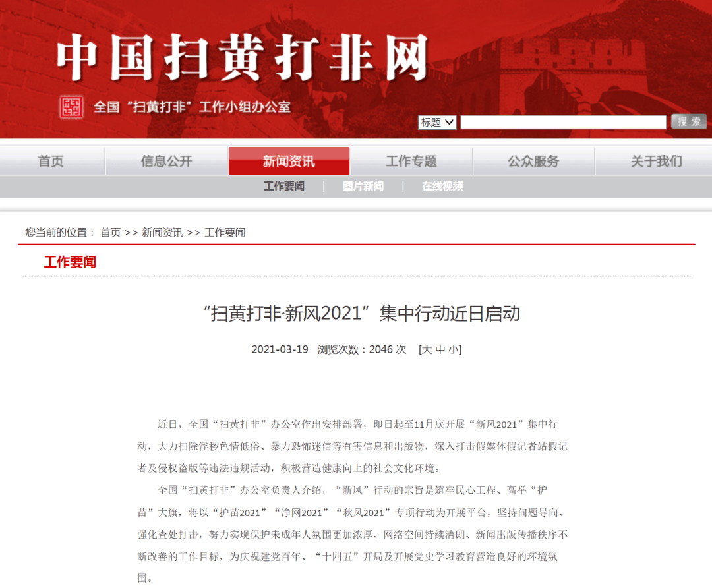Open the 工作专题 section
The image size is (712, 588).
tap(411, 161)
